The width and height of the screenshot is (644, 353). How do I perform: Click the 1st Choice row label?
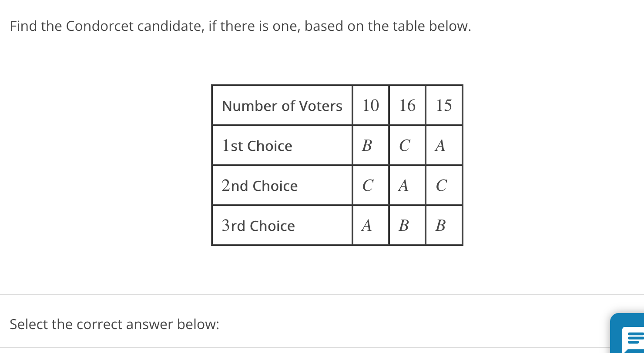coord(257,145)
